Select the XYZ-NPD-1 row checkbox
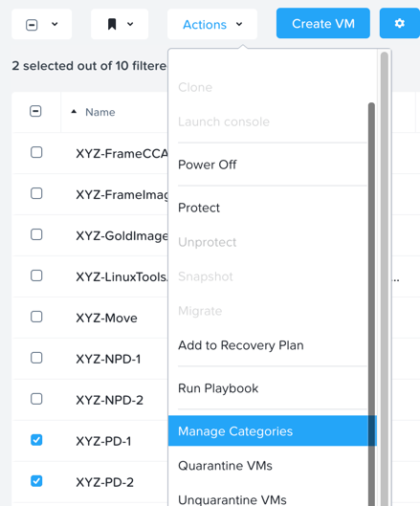The image size is (420, 506). point(36,358)
